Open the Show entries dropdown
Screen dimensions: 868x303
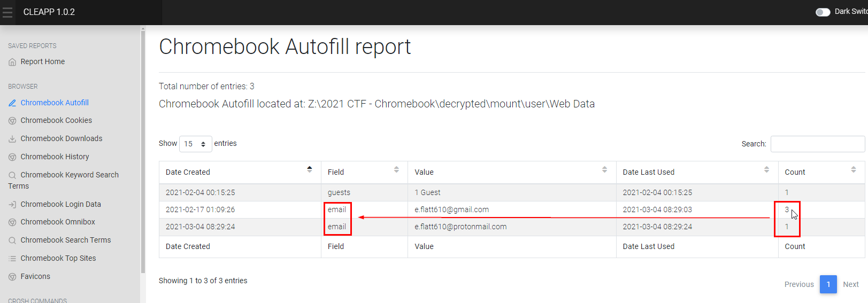click(195, 144)
